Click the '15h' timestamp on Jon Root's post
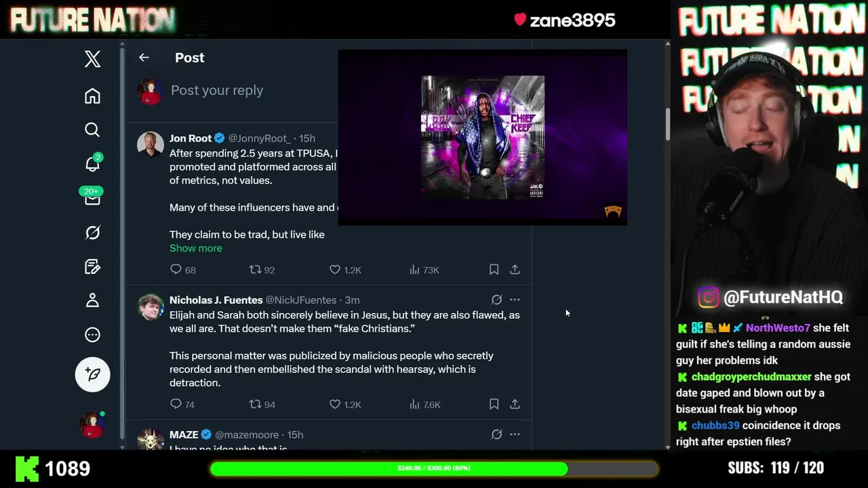 (307, 138)
